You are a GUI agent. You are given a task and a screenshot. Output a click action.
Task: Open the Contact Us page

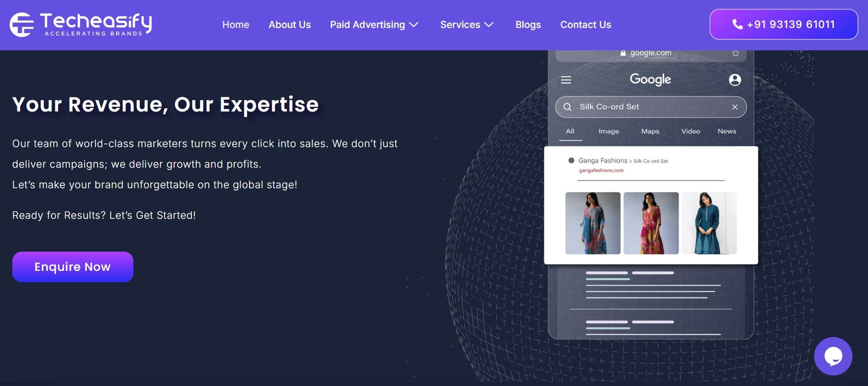tap(585, 25)
